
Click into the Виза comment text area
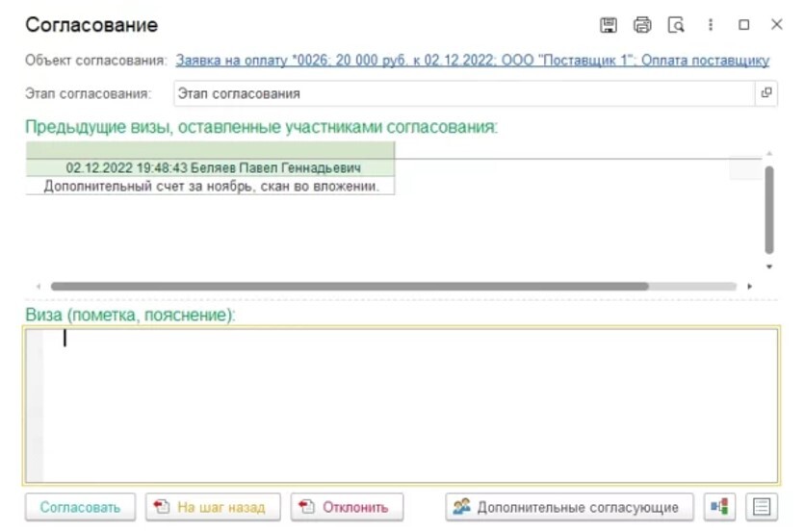tap(404, 404)
